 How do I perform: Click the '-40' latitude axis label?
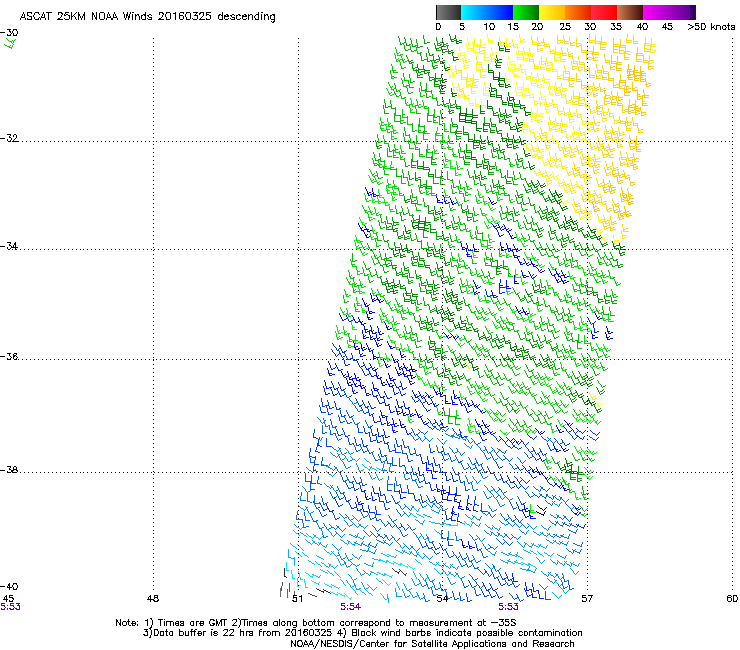click(x=9, y=586)
